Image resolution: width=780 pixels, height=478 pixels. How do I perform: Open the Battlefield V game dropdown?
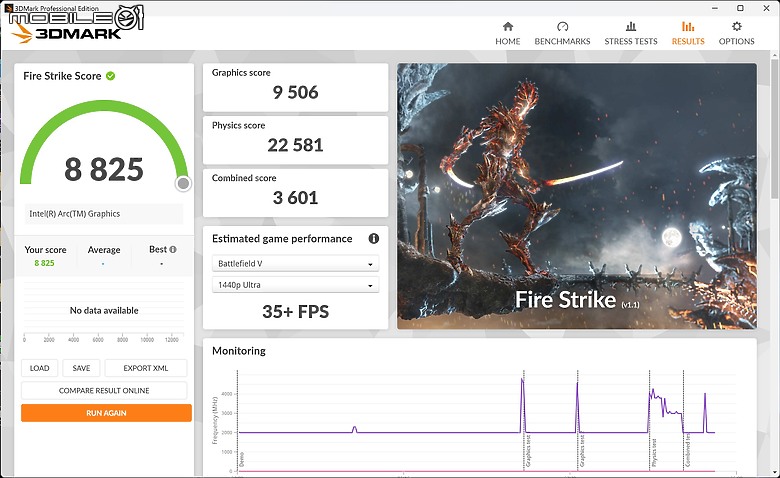pos(295,264)
